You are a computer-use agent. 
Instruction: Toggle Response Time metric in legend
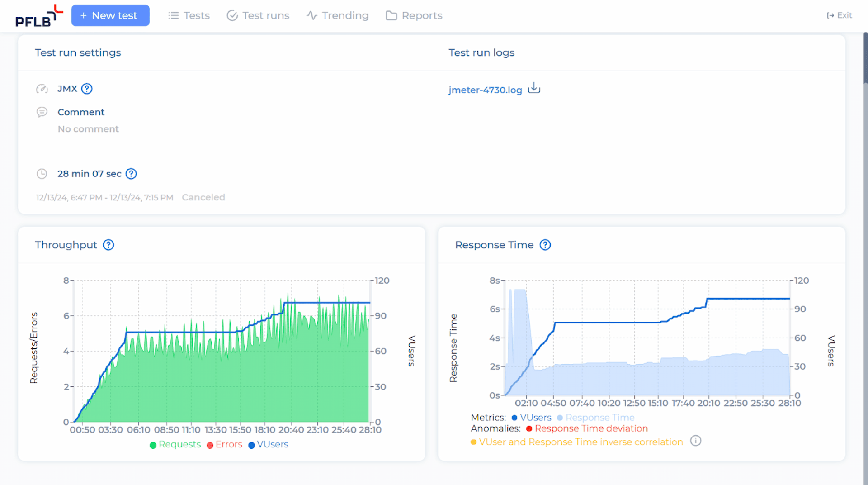(595, 418)
